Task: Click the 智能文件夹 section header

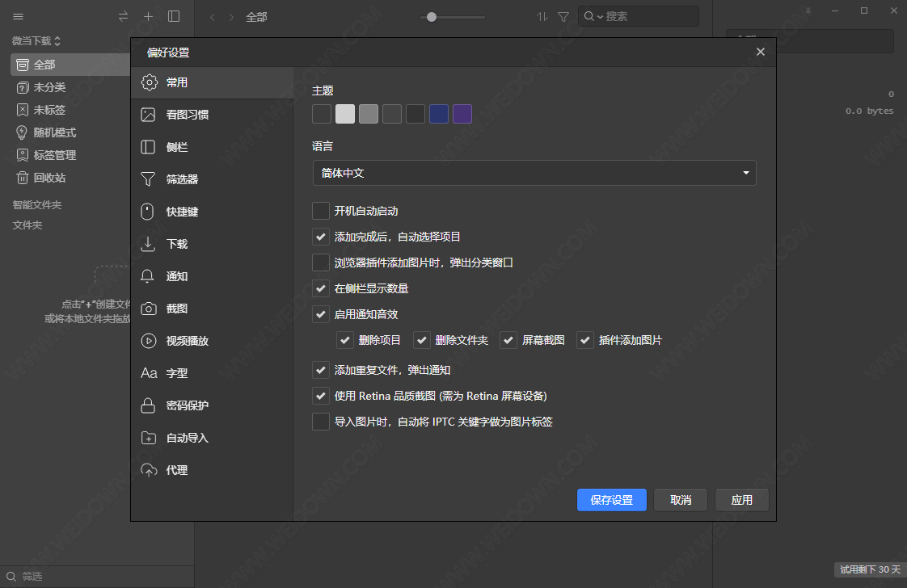Action: [37, 204]
